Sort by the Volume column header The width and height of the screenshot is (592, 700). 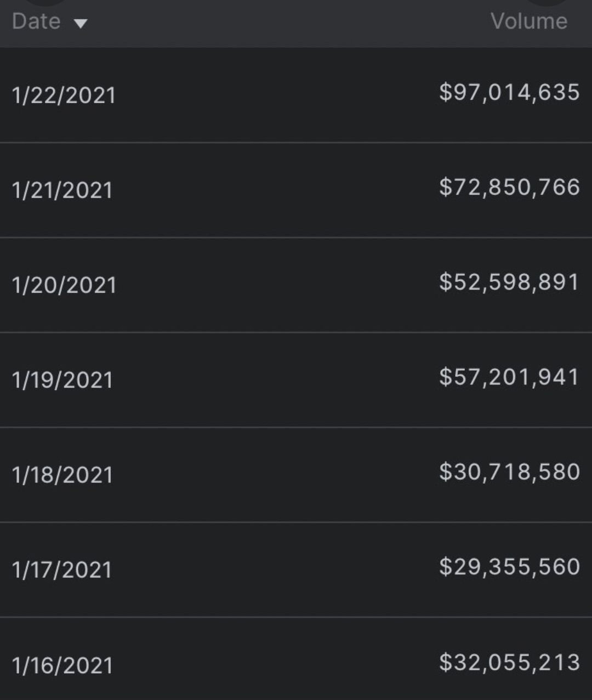[x=529, y=21]
